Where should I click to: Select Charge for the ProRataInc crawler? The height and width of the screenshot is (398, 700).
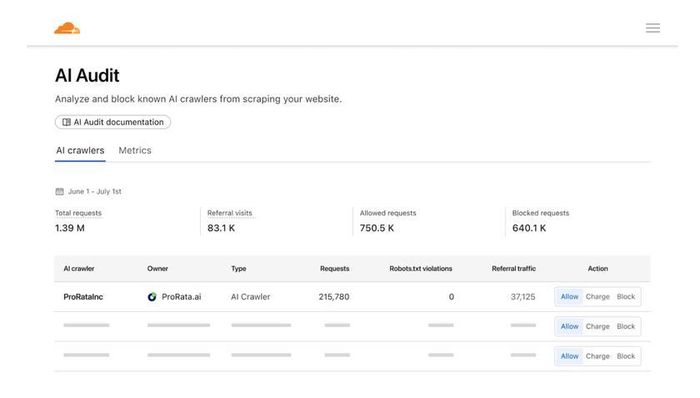(597, 297)
